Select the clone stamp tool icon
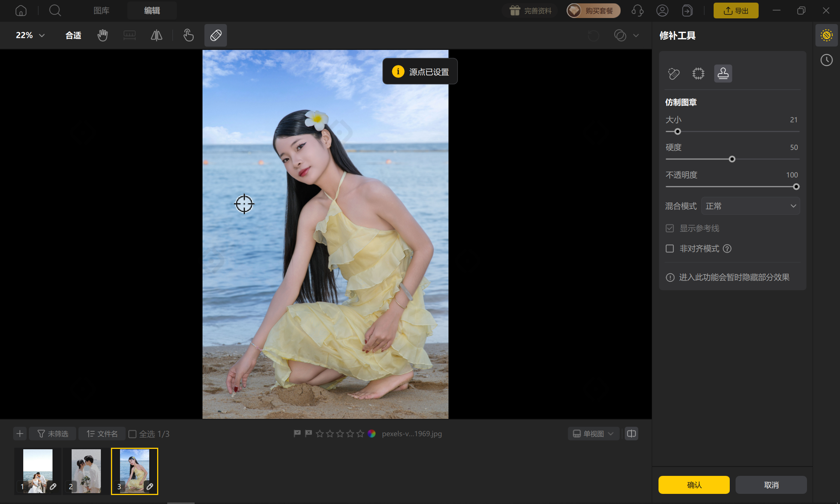This screenshot has width=840, height=504. coord(723,73)
